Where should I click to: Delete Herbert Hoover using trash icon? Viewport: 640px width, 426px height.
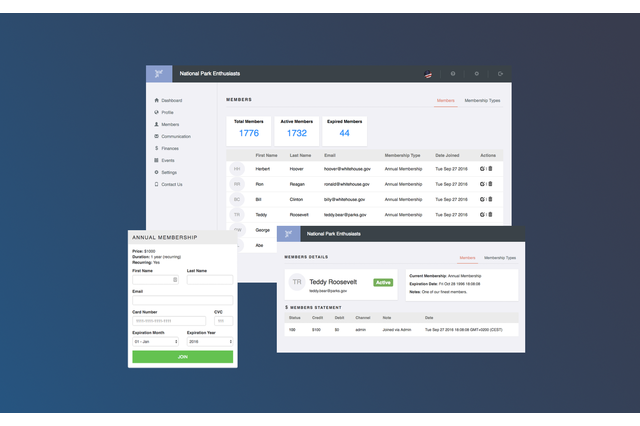[490, 169]
